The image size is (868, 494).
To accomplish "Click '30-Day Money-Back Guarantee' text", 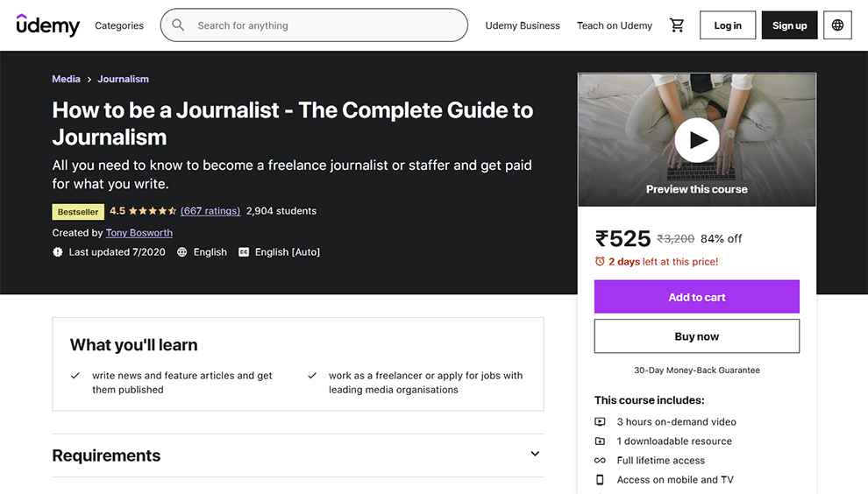I will [696, 370].
